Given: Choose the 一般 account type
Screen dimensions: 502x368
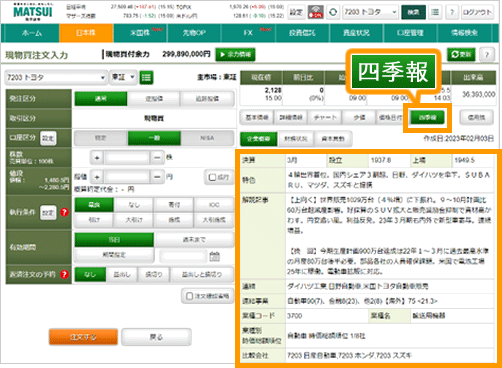Looking at the screenshot, I should click(x=154, y=138).
